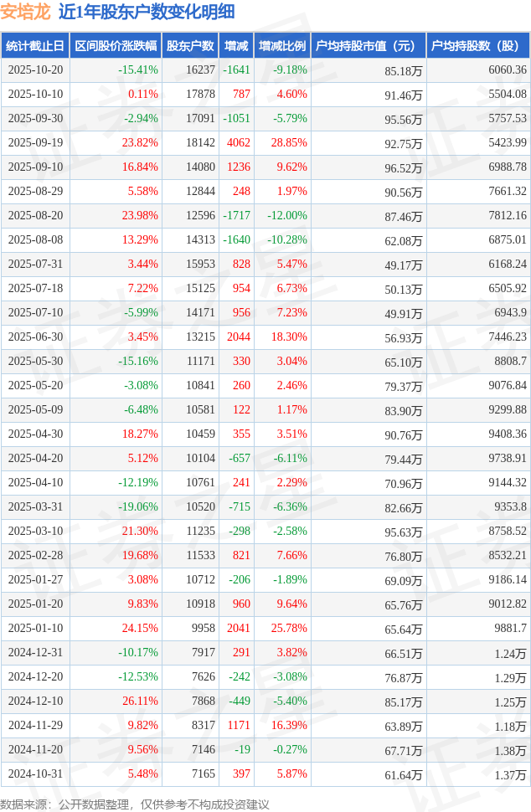Select the 1.38万 average shares cell
This screenshot has height=812, width=531.
pos(510,750)
